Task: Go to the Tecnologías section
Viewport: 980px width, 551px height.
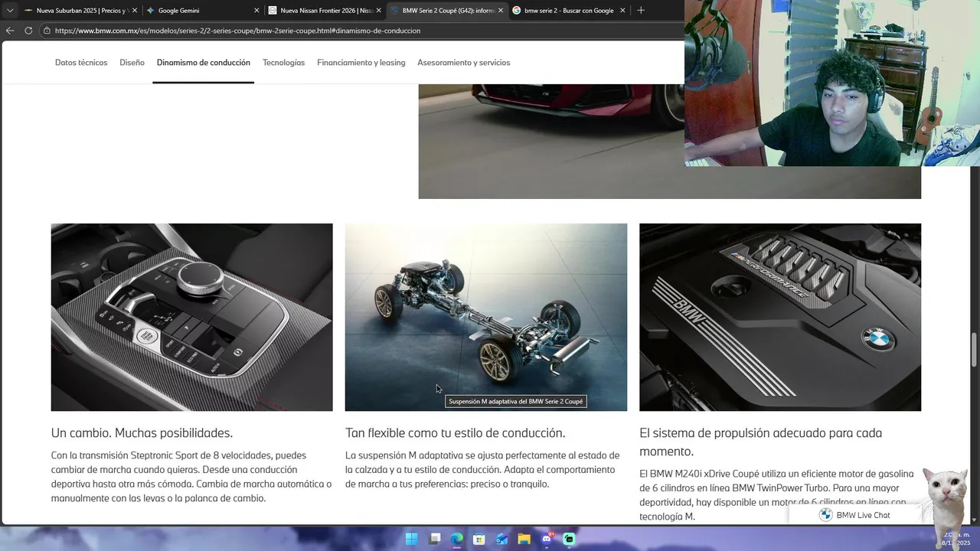Action: click(x=283, y=63)
